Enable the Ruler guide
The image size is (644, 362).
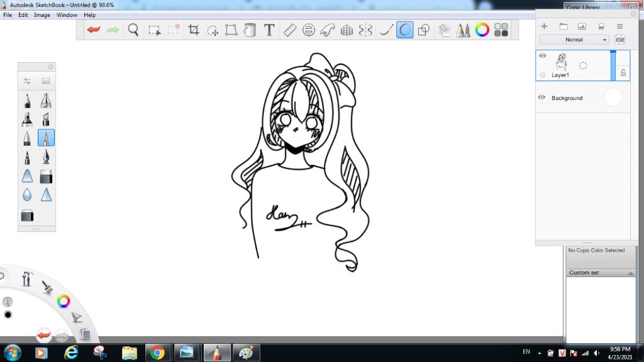click(290, 30)
